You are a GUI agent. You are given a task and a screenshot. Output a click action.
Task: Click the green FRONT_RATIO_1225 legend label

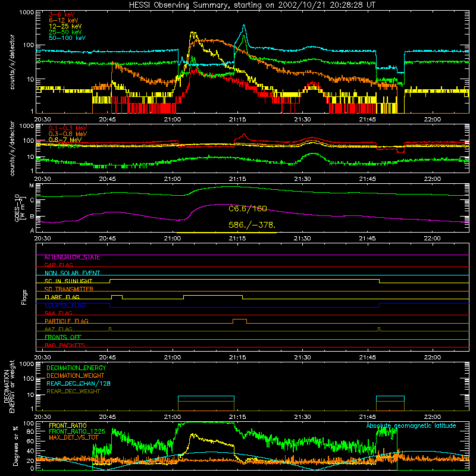click(77, 431)
